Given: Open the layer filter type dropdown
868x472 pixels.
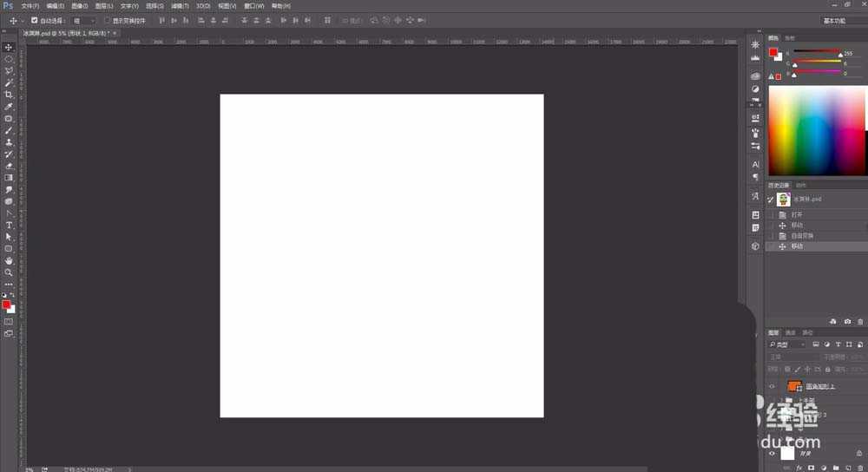Looking at the screenshot, I should pos(788,344).
